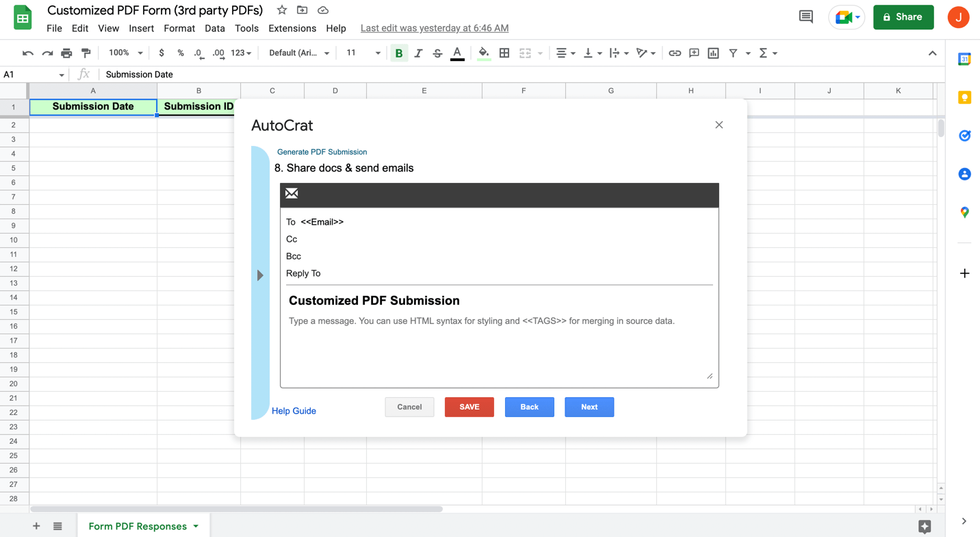This screenshot has height=537, width=980.
Task: Toggle strikethrough formatting
Action: point(437,53)
